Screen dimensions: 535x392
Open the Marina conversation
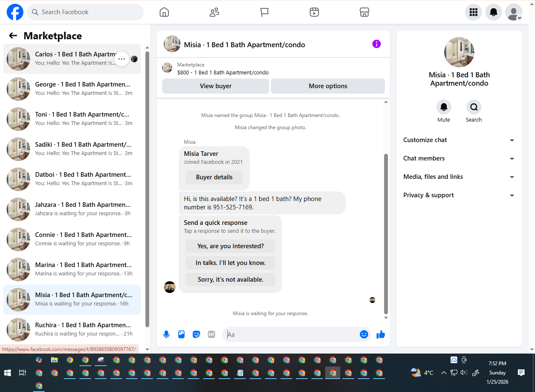(72, 270)
